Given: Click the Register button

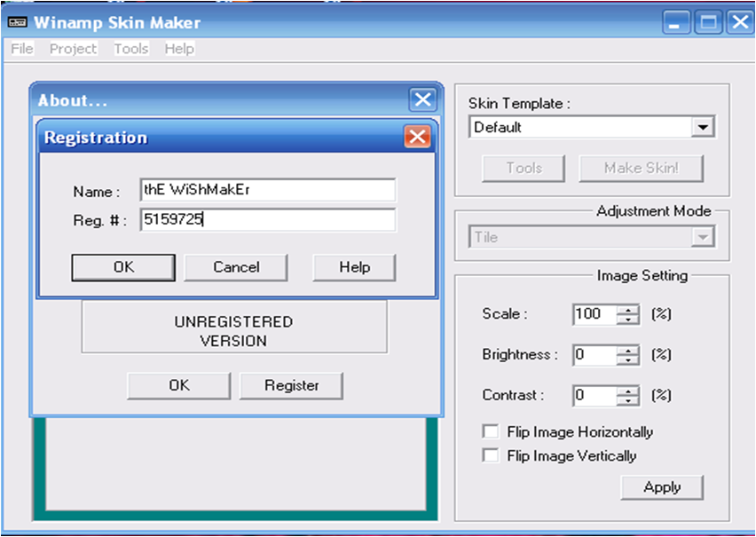Looking at the screenshot, I should [291, 385].
